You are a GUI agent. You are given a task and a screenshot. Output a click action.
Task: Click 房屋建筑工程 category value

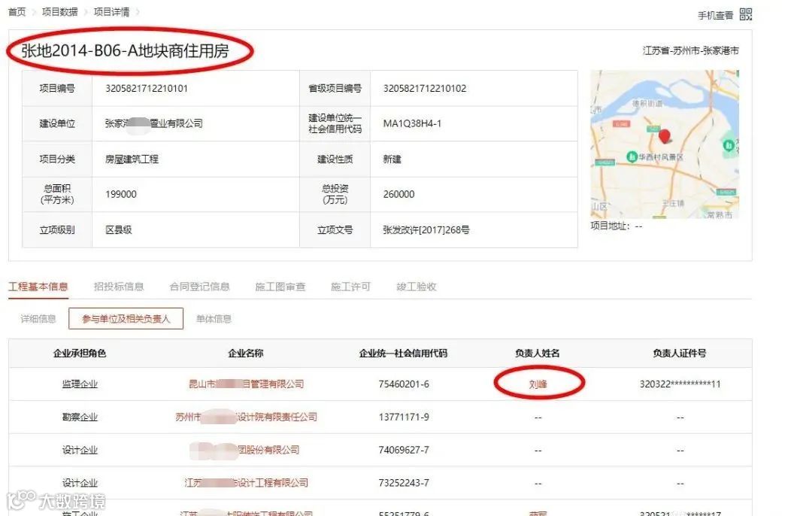(x=132, y=159)
